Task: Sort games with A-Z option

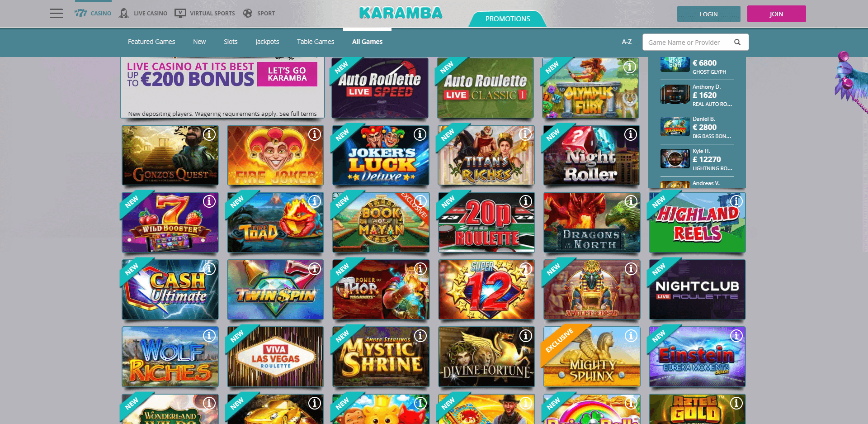Action: pos(627,42)
